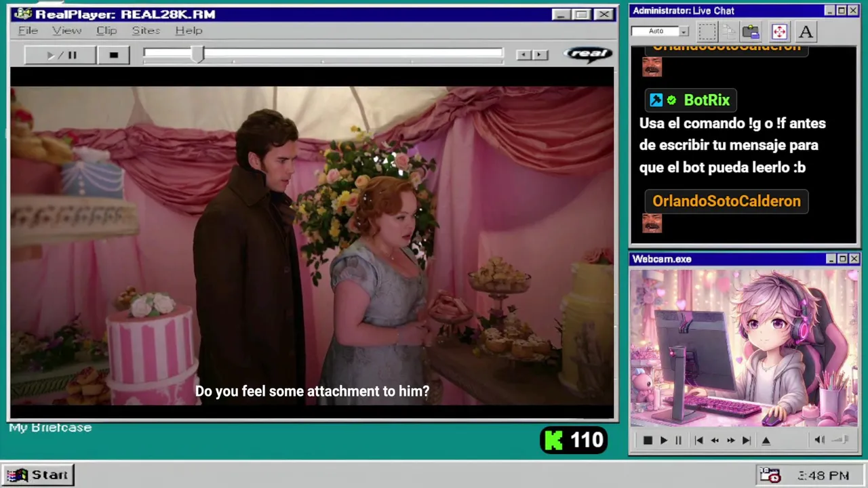
Task: Open the Help menu in RealPlayer
Action: pyautogui.click(x=189, y=30)
